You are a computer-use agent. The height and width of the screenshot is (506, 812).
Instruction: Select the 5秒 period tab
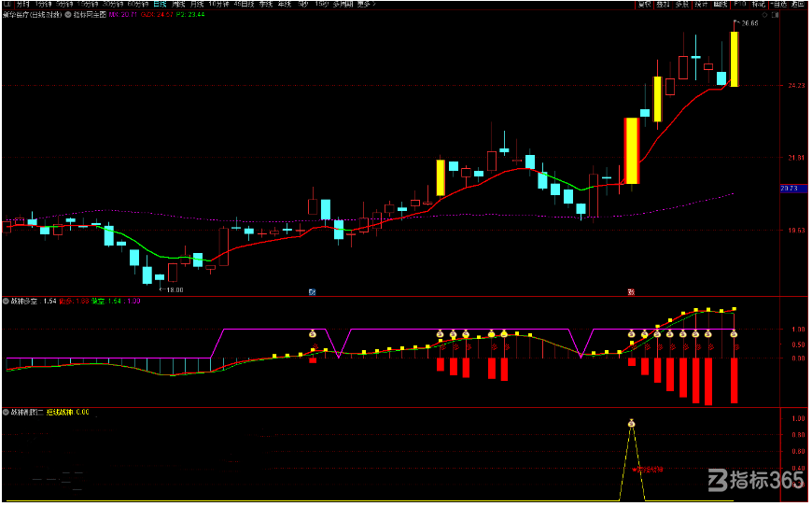(303, 4)
